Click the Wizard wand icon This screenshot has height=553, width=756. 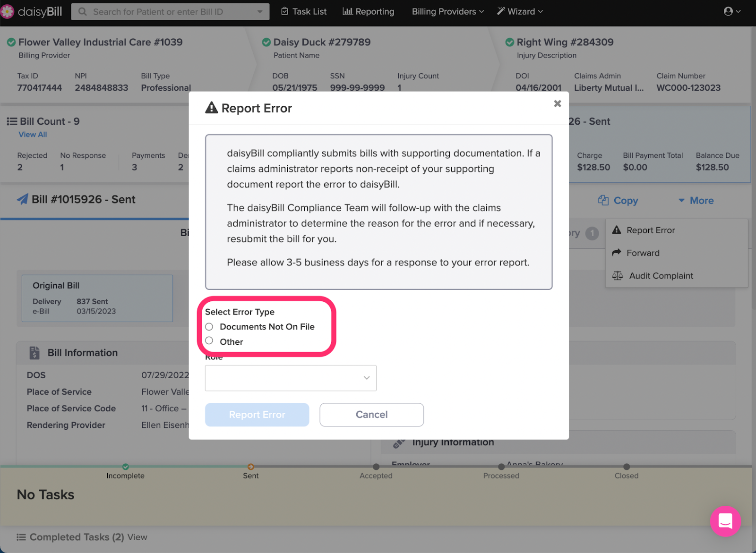pyautogui.click(x=501, y=11)
